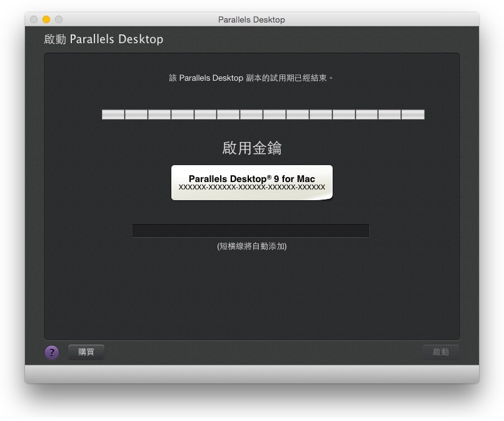Click the Parallels Desktop window title
Image resolution: width=504 pixels, height=421 pixels.
pyautogui.click(x=251, y=19)
